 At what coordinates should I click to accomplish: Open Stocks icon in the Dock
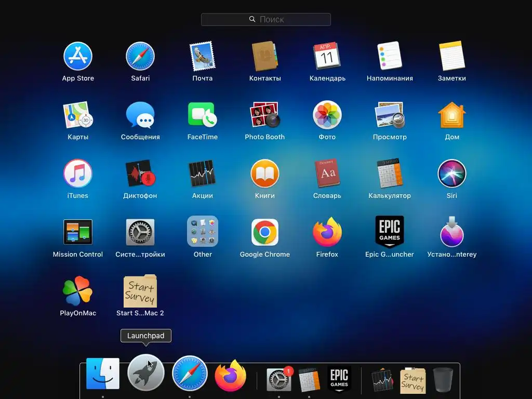coord(382,380)
